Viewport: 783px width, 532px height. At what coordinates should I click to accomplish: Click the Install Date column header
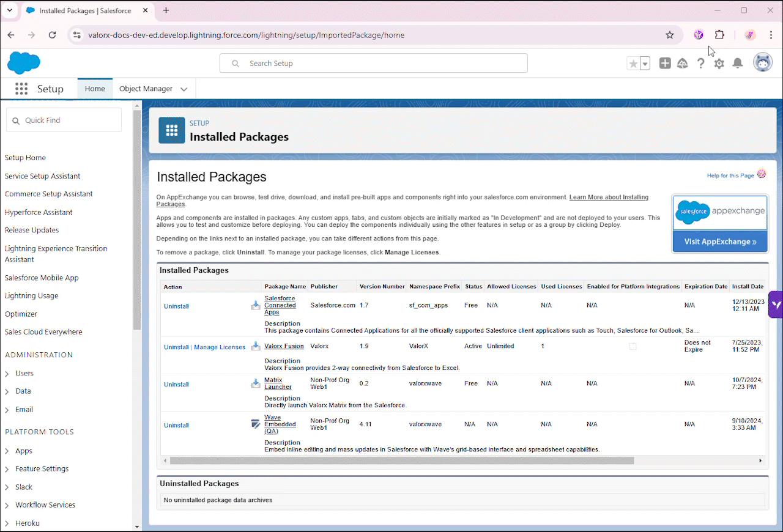[748, 286]
